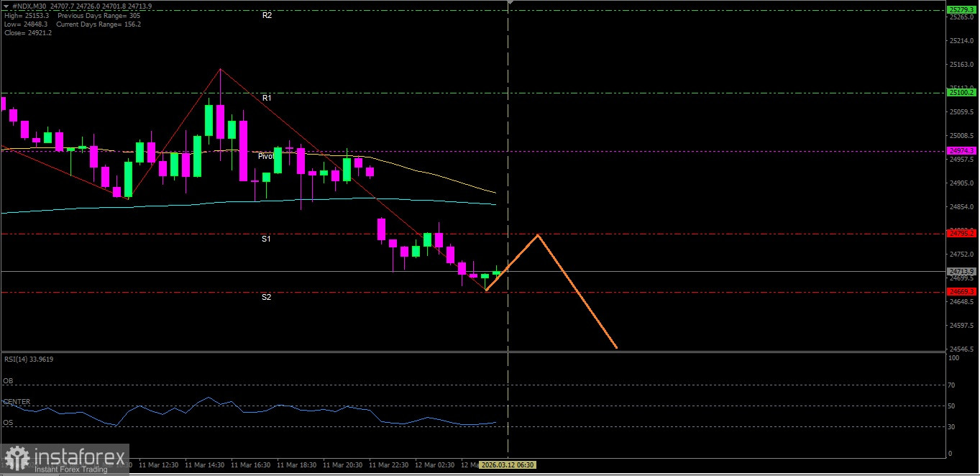The width and height of the screenshot is (980, 476).
Task: Select the S1 support label
Action: pyautogui.click(x=266, y=239)
